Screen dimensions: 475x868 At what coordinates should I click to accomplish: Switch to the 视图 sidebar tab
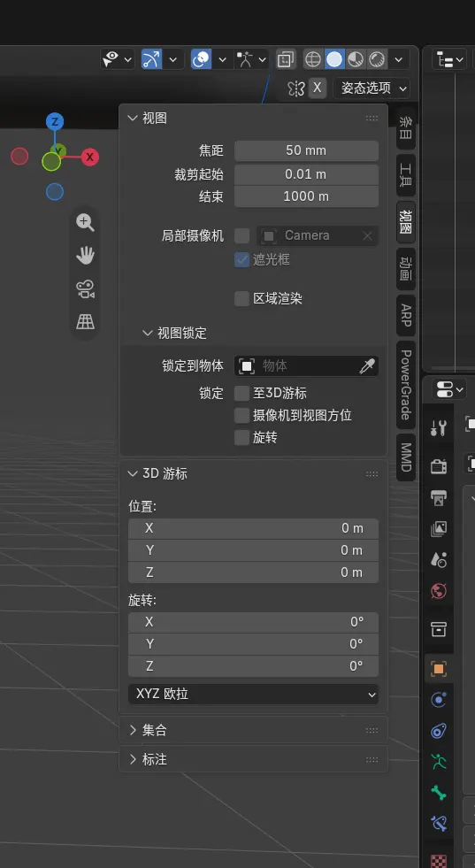[x=406, y=222]
